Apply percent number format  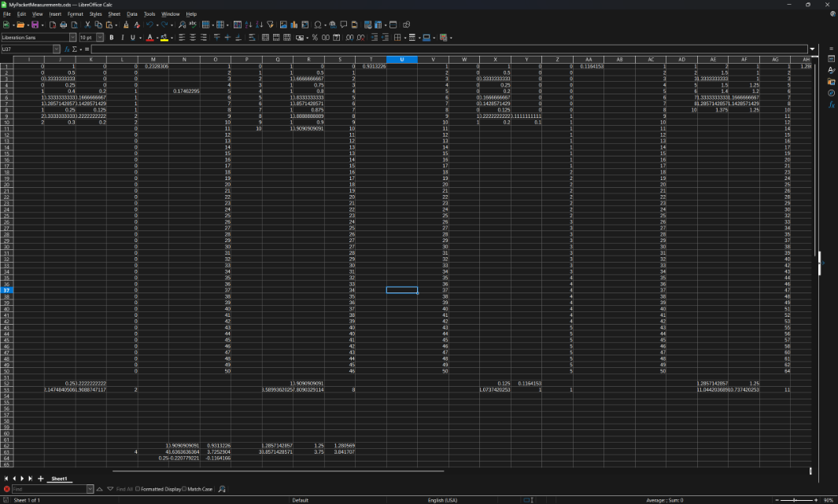[x=315, y=37]
